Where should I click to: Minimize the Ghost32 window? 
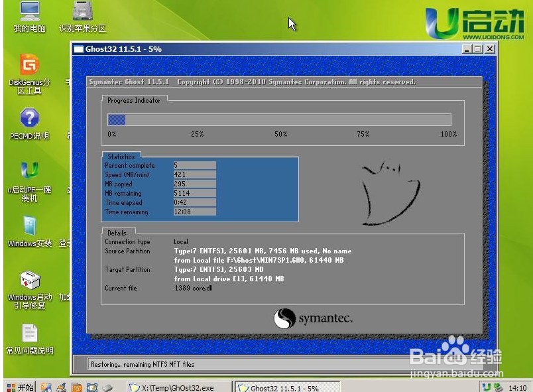click(x=467, y=49)
